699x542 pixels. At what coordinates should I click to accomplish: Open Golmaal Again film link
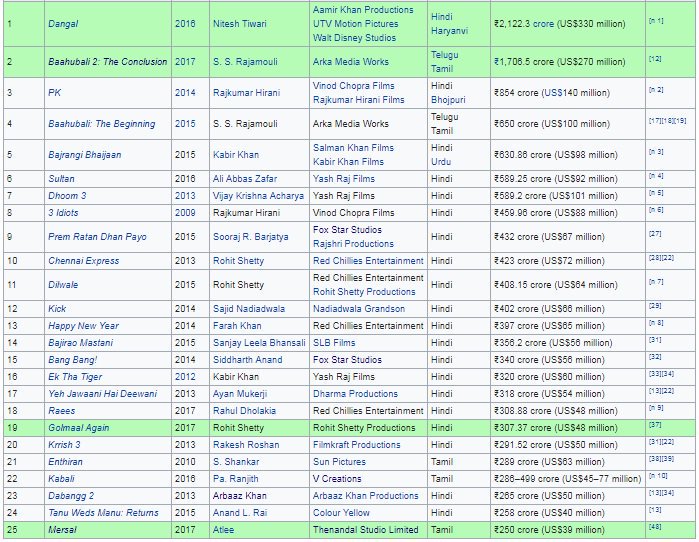click(78, 427)
